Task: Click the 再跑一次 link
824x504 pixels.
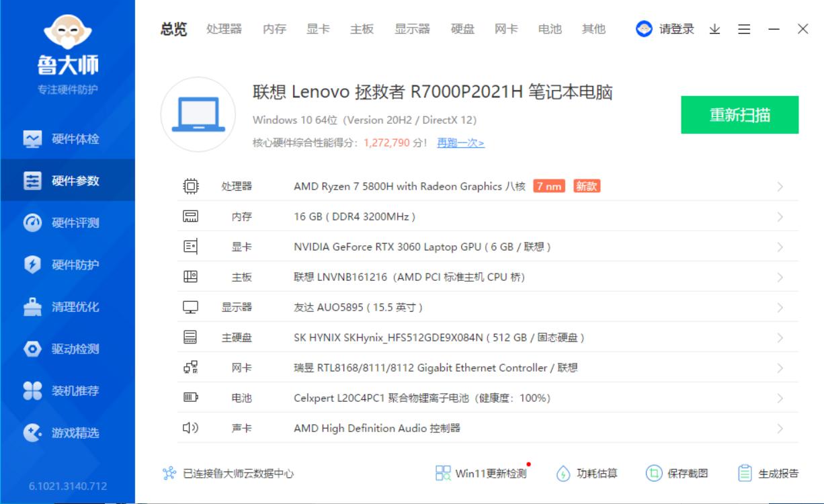Action: [x=460, y=142]
